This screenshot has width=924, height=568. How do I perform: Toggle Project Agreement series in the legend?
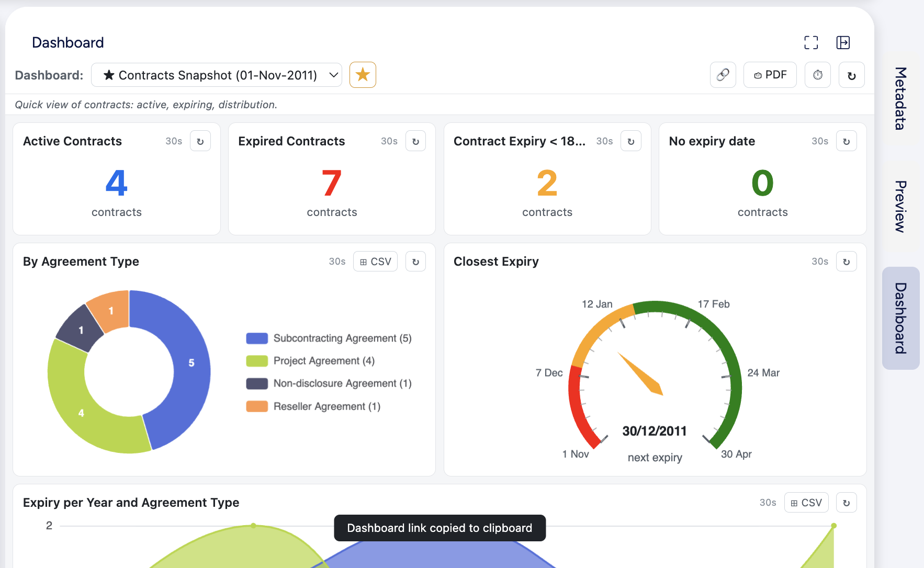pyautogui.click(x=311, y=361)
